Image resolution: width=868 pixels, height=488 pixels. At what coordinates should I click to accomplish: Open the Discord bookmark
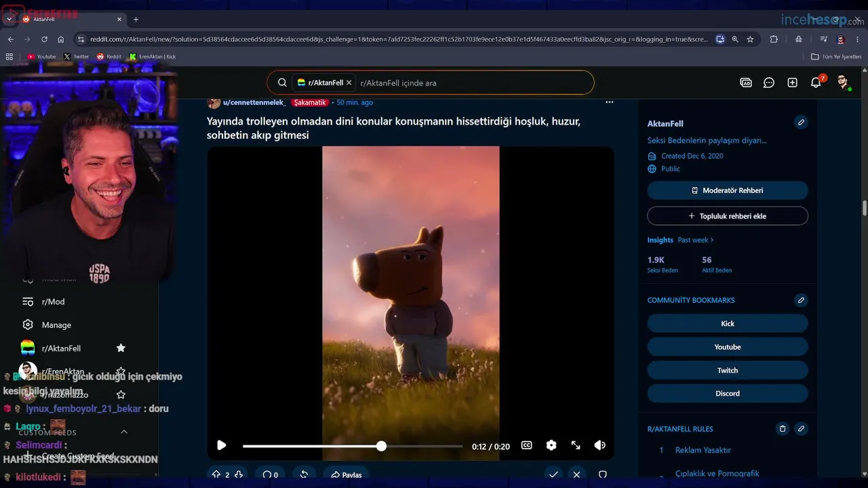pos(728,393)
